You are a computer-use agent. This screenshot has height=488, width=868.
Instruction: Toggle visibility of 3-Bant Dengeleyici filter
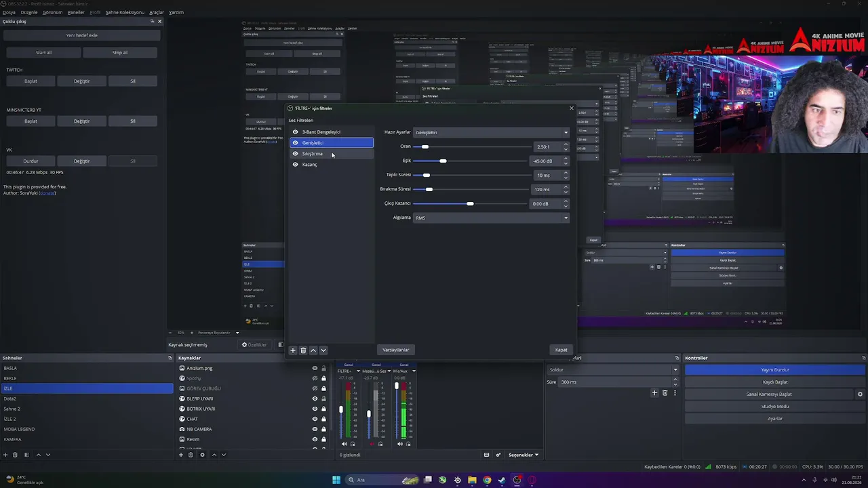295,132
